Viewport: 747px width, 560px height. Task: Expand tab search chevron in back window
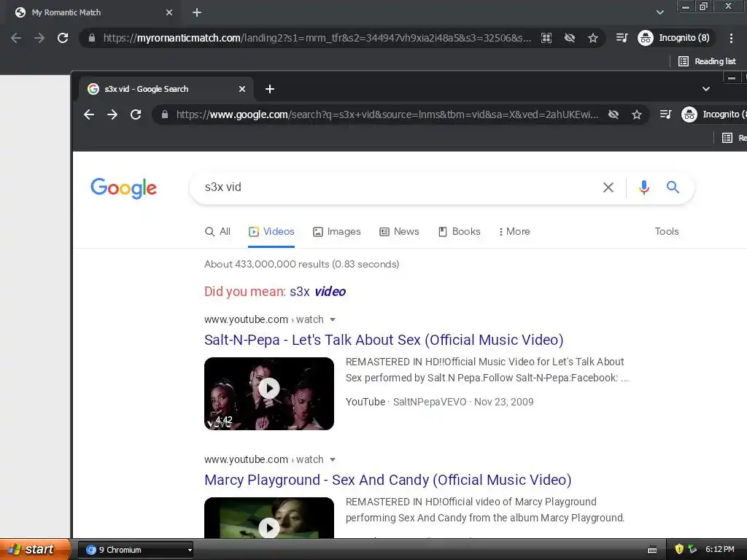[659, 13]
